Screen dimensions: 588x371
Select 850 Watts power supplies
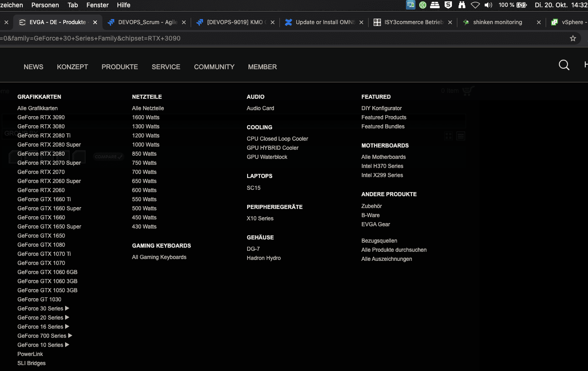[x=144, y=154]
